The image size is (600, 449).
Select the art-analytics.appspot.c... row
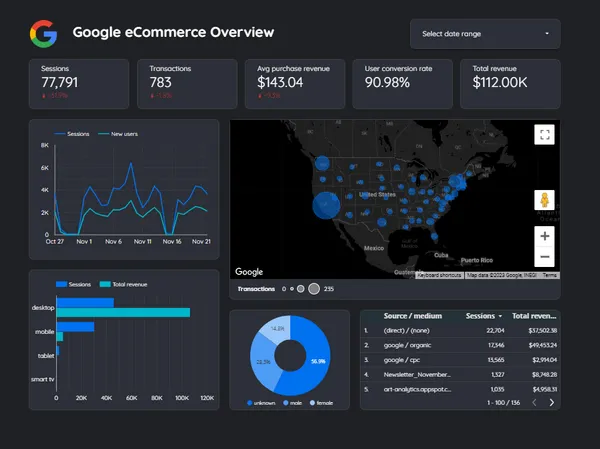460,389
